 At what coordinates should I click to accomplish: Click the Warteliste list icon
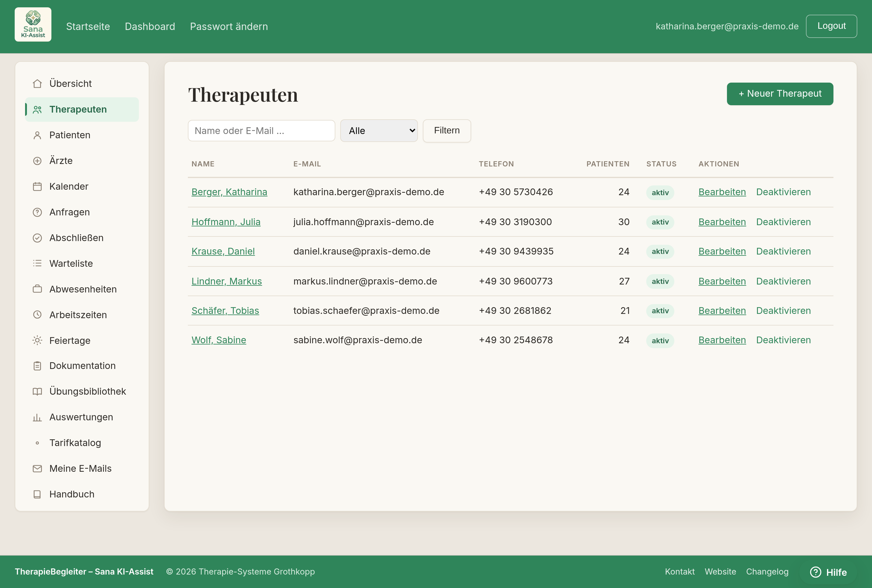point(37,264)
